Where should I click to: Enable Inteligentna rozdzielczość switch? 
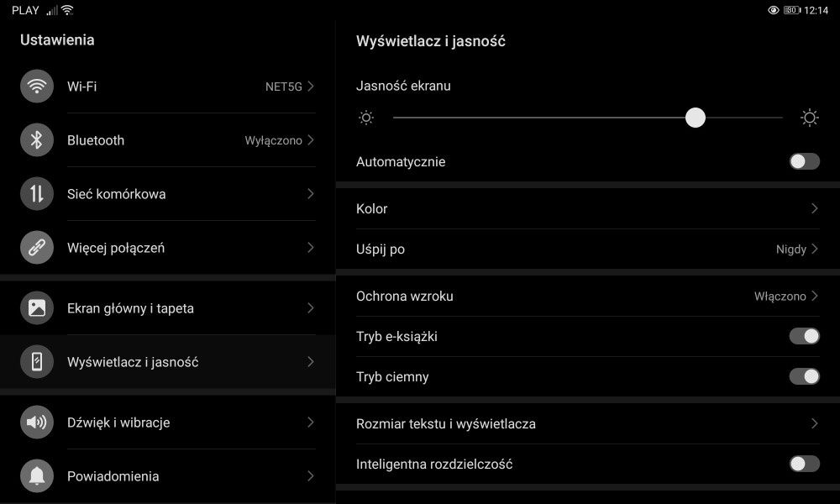pyautogui.click(x=804, y=464)
